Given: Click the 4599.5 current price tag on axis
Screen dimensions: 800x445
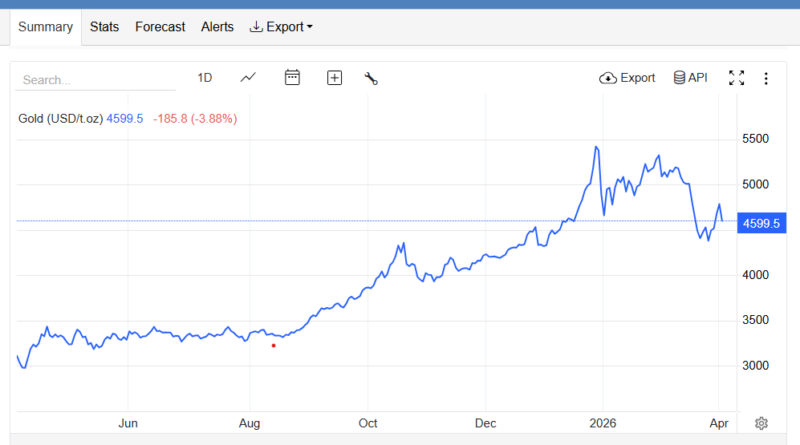Looking at the screenshot, I should click(x=759, y=225).
